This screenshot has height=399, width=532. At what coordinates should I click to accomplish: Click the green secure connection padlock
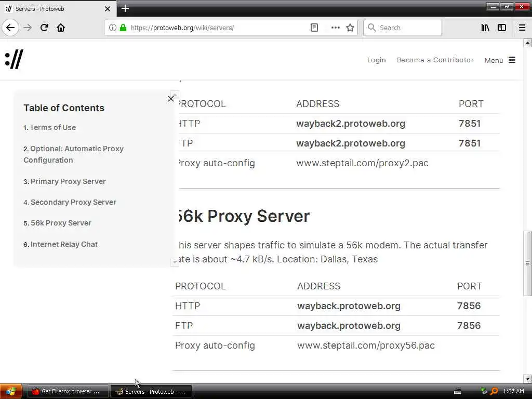(x=123, y=28)
